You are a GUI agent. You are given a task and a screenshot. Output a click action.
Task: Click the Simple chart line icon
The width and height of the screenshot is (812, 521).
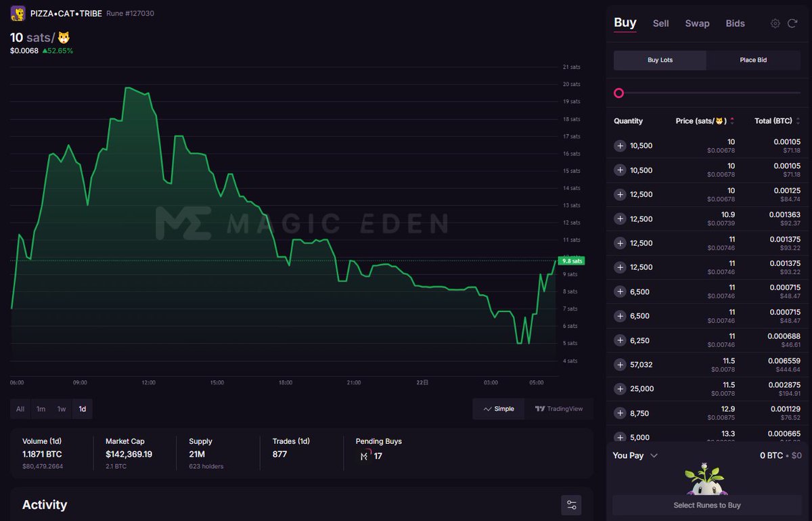tap(488, 409)
